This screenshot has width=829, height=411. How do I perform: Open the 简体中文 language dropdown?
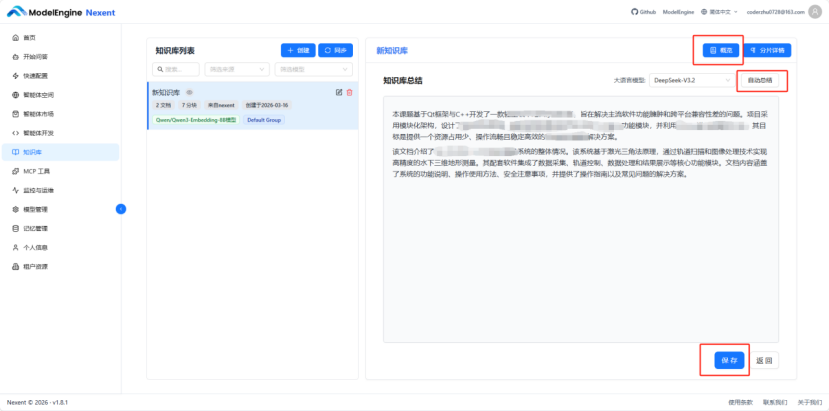click(x=719, y=12)
